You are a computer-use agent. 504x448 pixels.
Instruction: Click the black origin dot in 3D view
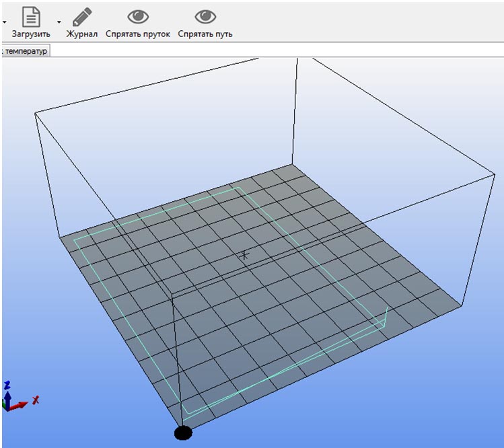tap(183, 433)
